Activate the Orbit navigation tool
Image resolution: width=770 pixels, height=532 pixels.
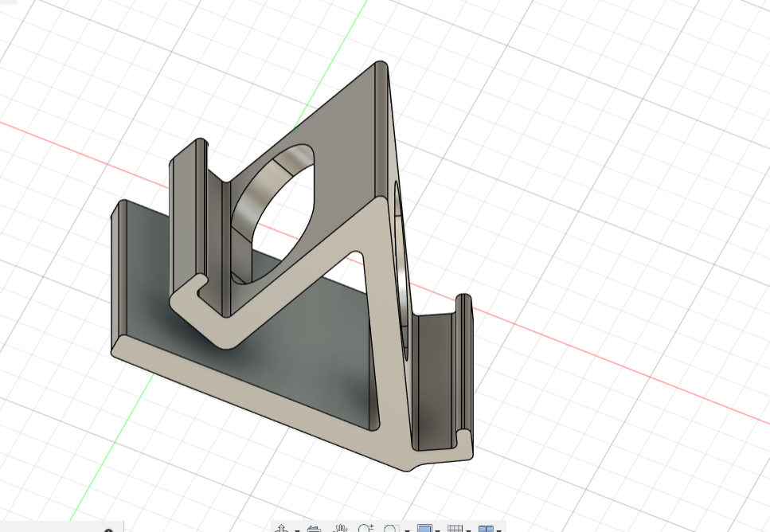point(283,529)
